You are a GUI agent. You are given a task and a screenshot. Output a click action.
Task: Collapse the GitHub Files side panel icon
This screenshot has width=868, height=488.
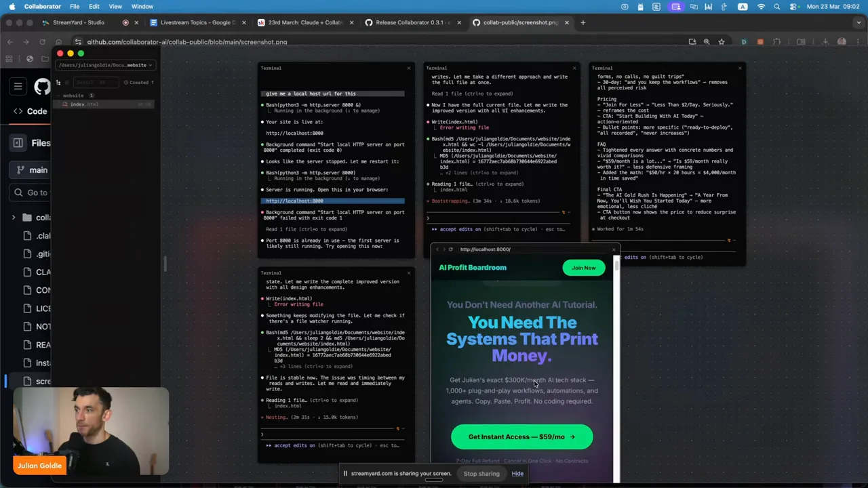[x=18, y=143]
